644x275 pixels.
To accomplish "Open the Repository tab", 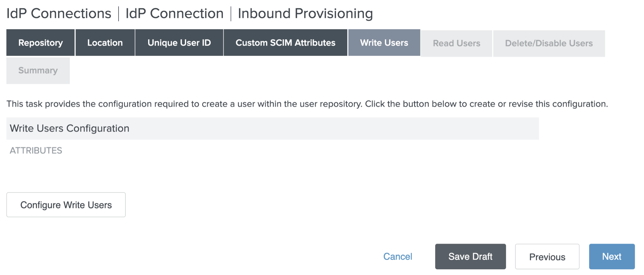I will (41, 43).
